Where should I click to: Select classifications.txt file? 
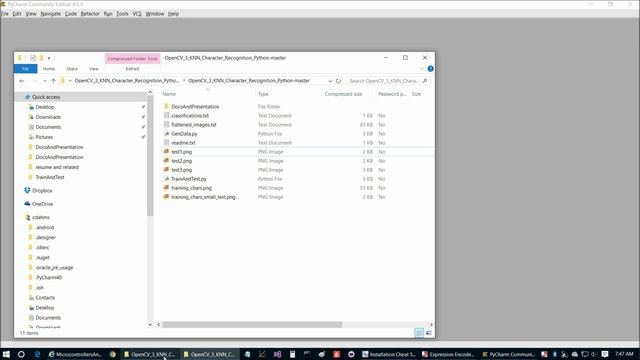(190, 116)
